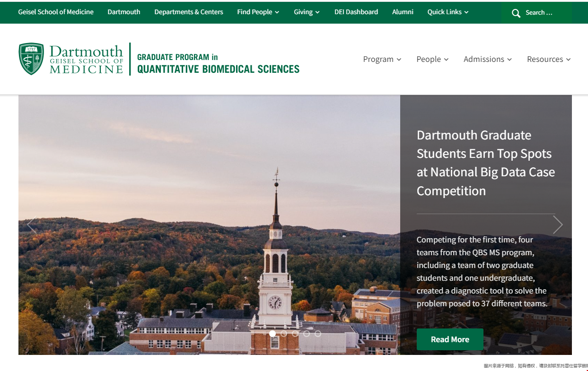
Task: Click the Read More button
Action: 450,339
